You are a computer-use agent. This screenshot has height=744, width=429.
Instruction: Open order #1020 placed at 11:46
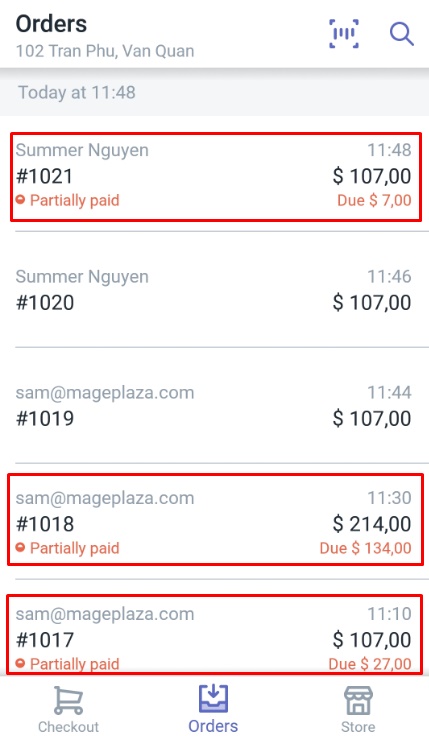(x=214, y=289)
